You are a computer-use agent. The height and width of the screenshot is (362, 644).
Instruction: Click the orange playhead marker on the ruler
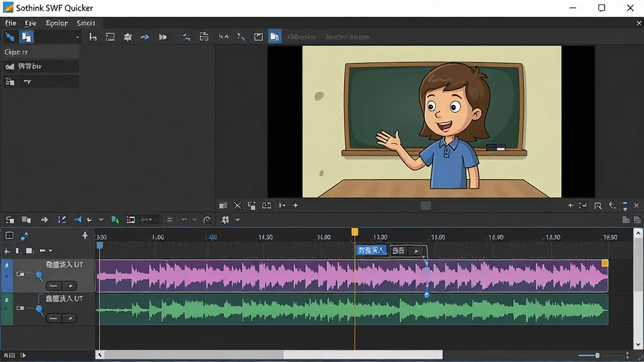coord(355,233)
